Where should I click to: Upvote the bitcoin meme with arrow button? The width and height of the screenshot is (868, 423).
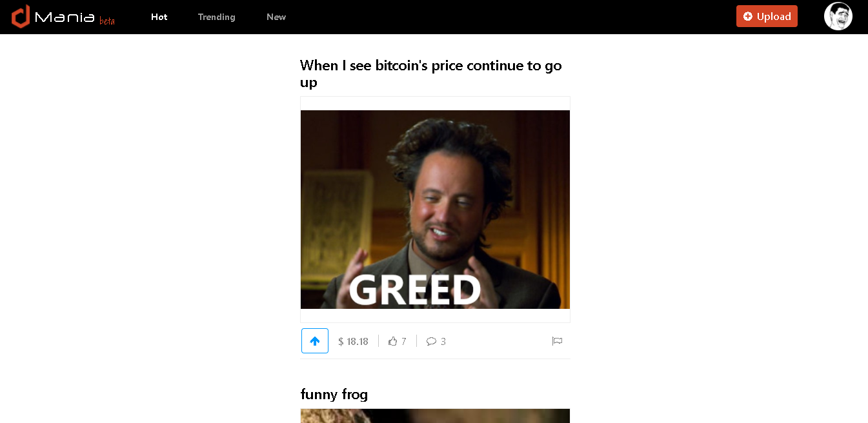click(x=315, y=341)
